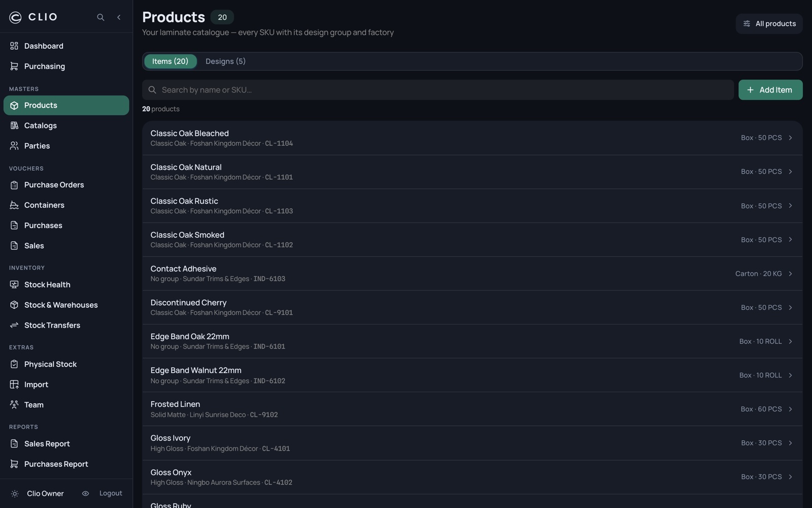812x508 pixels.
Task: Open Dashboard from the sidebar
Action: pos(66,46)
